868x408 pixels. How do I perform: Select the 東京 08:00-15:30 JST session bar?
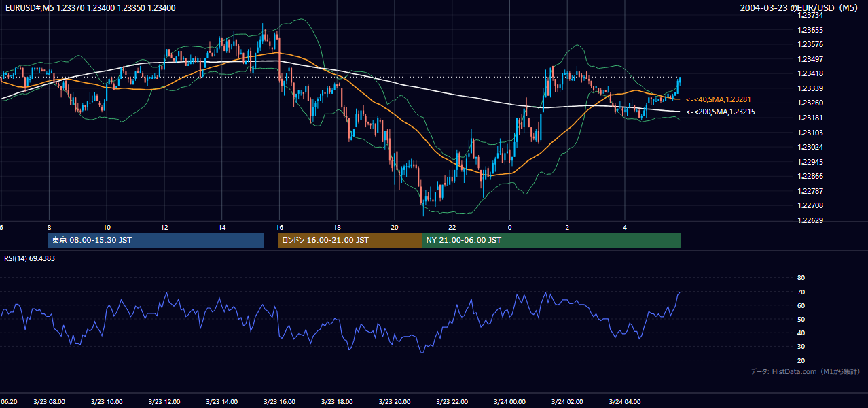(156, 240)
